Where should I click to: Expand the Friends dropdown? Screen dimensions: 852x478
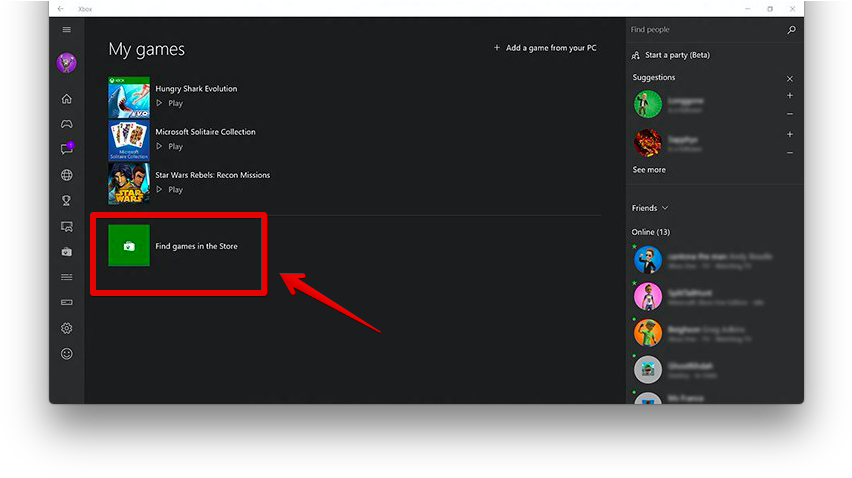(x=650, y=208)
